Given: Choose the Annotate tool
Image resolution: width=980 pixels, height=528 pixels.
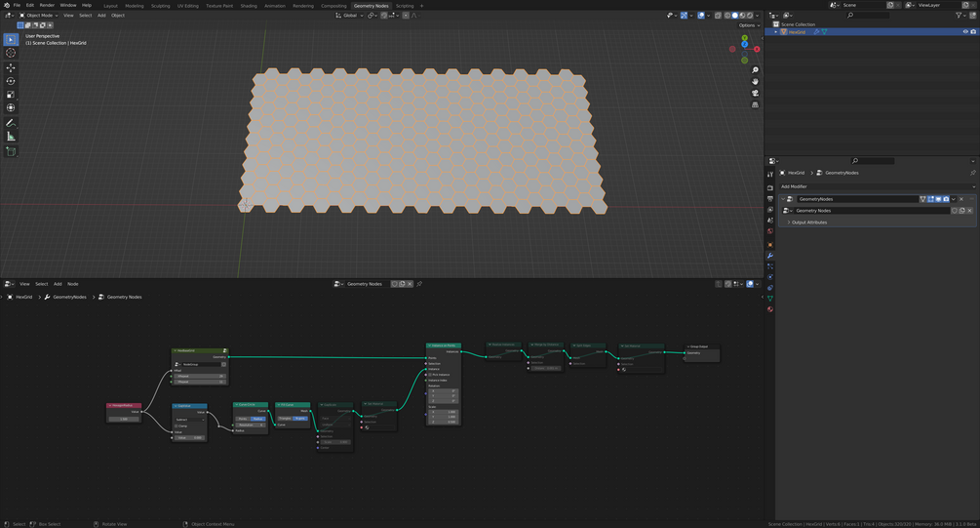Looking at the screenshot, I should coord(11,123).
